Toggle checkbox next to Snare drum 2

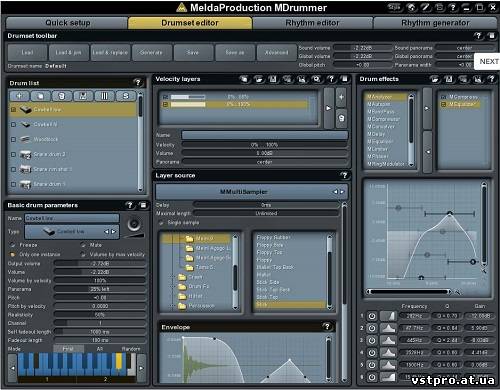pyautogui.click(x=14, y=154)
